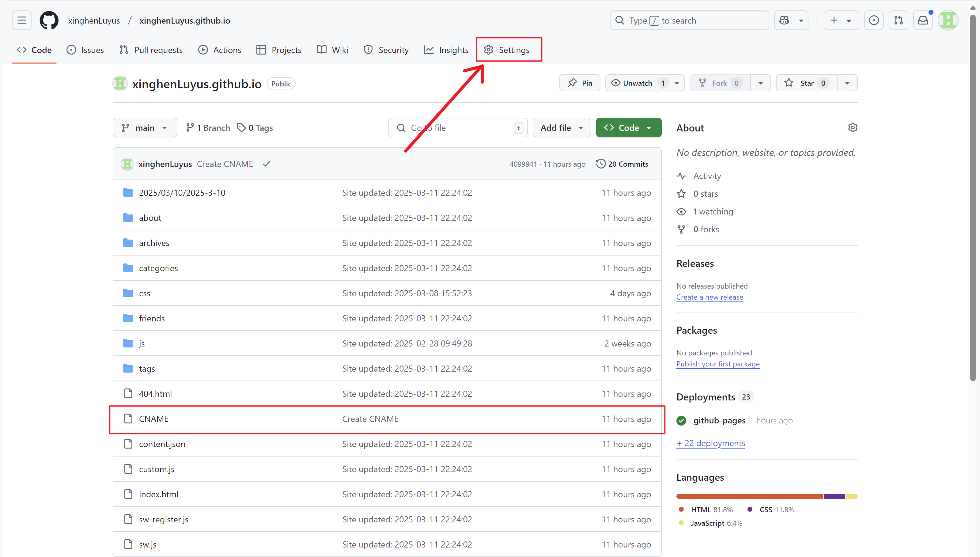Open the issues icon in header
The image size is (980, 557).
click(874, 20)
